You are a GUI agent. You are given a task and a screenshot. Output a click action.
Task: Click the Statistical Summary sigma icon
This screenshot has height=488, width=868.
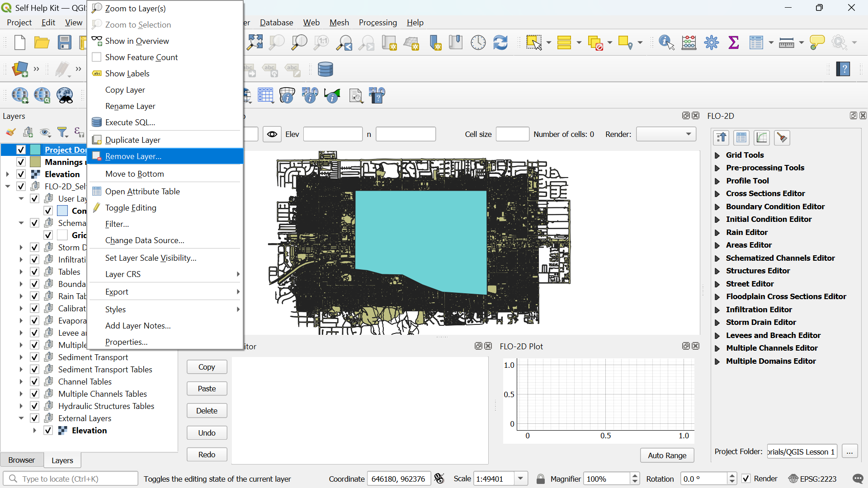click(733, 43)
